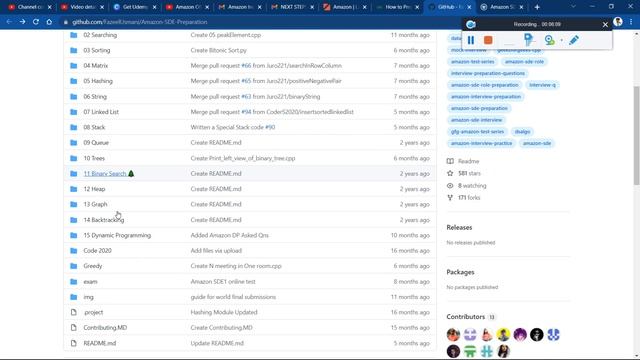Open the 06 String folder

click(95, 97)
